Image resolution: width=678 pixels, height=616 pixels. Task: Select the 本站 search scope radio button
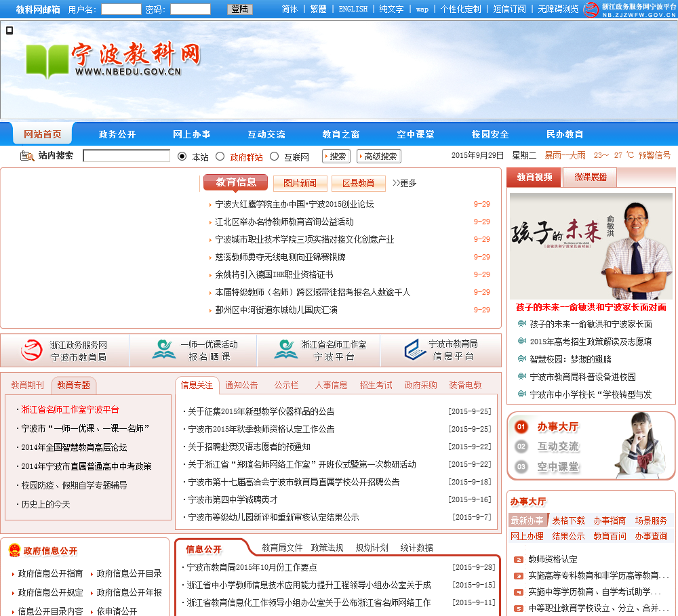click(182, 156)
